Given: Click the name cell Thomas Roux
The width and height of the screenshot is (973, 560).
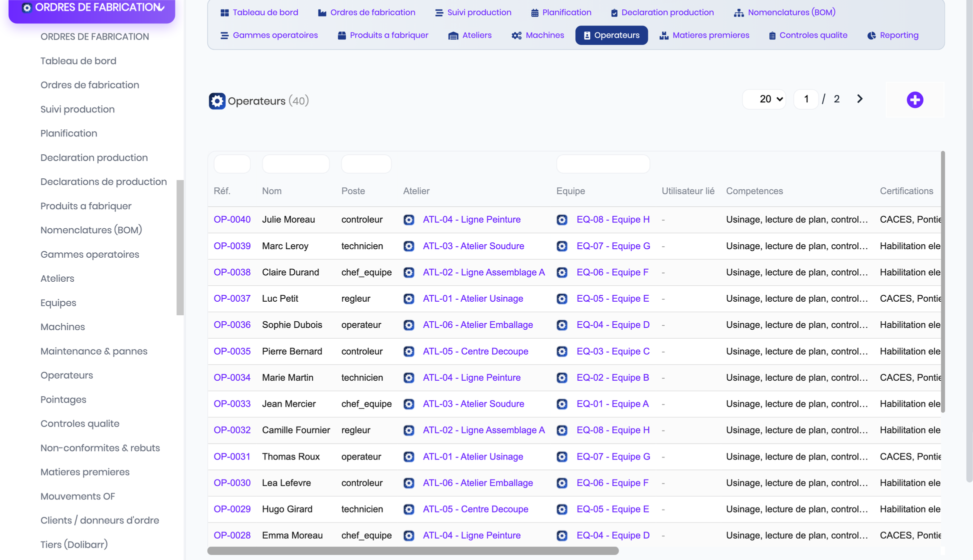Looking at the screenshot, I should (x=290, y=457).
